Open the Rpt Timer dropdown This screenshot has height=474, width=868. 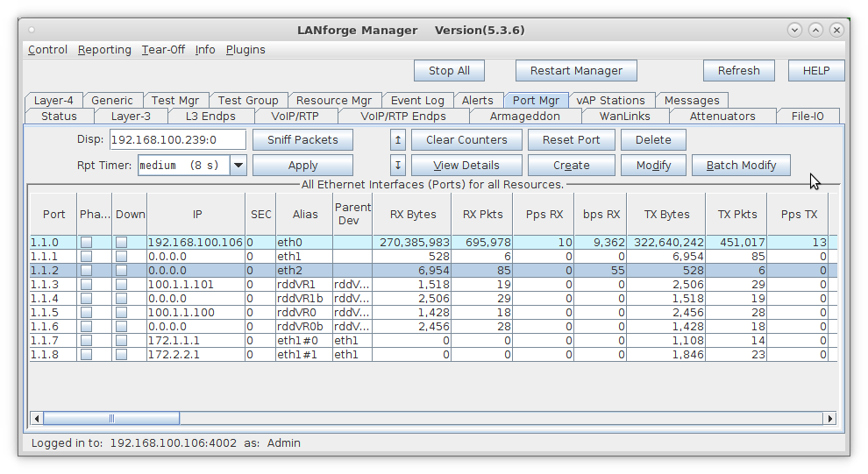pyautogui.click(x=238, y=165)
